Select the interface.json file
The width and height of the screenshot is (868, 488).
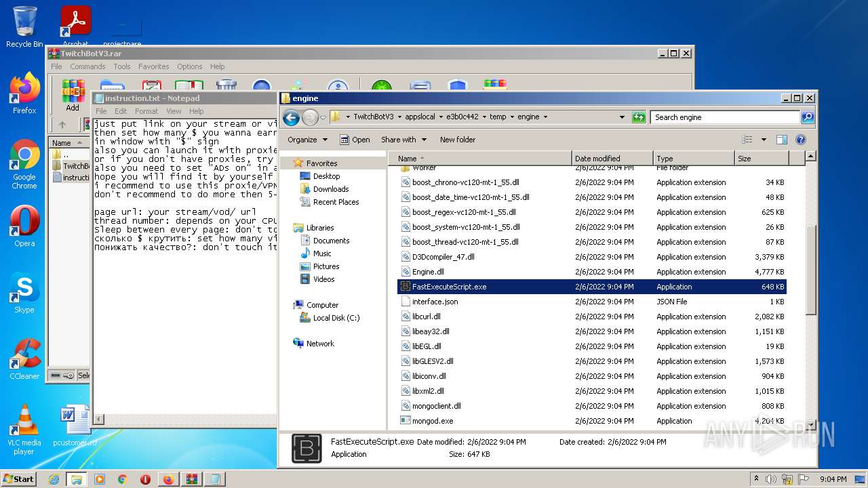tap(435, 302)
